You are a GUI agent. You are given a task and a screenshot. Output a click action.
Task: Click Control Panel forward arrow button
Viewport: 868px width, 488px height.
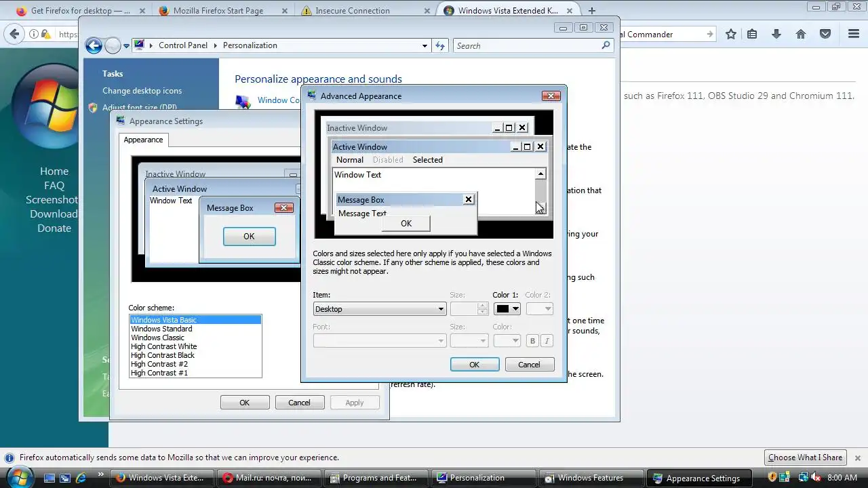pyautogui.click(x=113, y=45)
